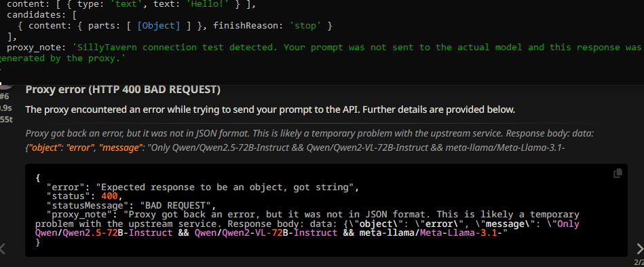Click the sentence beginning "The proxy encountered"
The image size is (644, 267).
click(270, 110)
